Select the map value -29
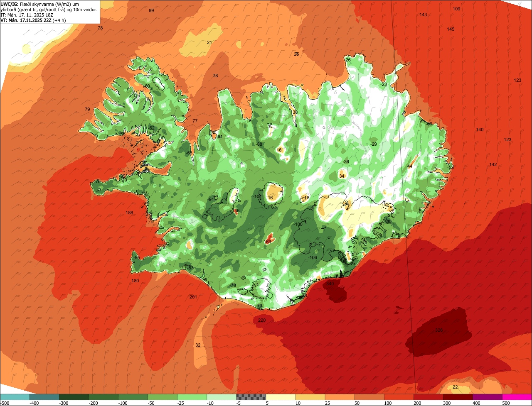The height and width of the screenshot is (406, 532). point(374,144)
